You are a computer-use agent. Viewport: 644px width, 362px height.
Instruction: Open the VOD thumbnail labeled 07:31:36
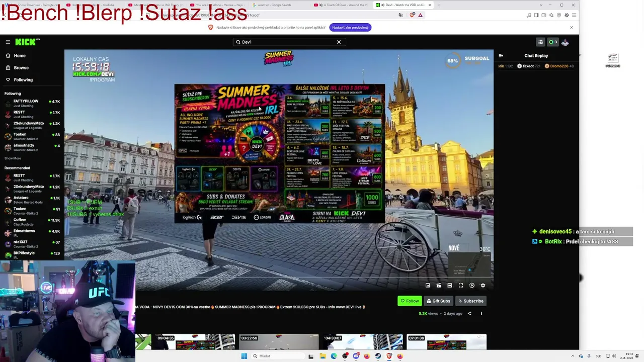point(447,342)
